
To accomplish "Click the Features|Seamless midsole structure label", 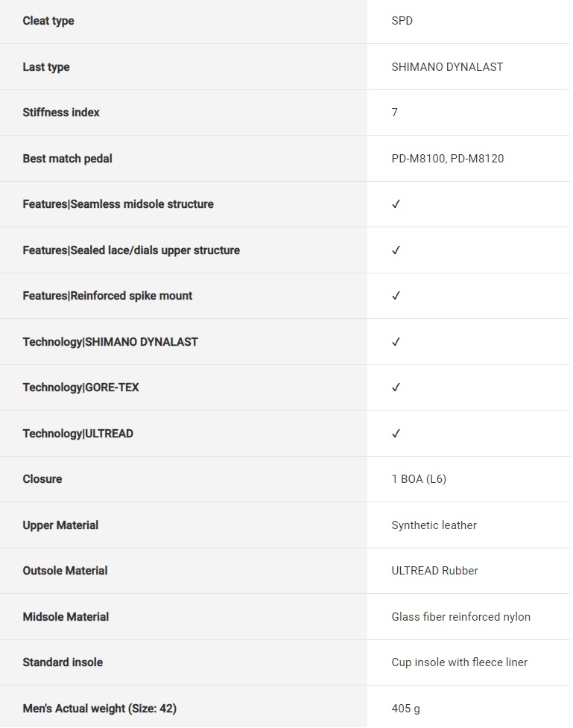I will (118, 204).
